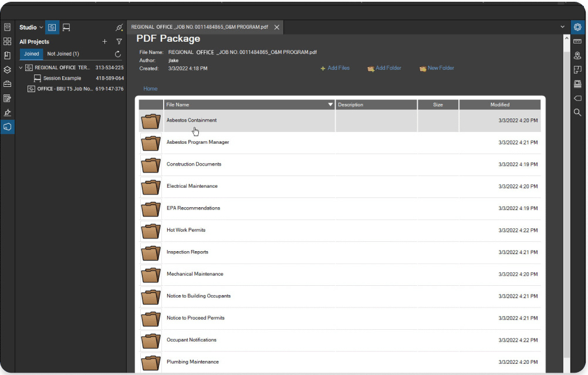Viewport: 588px width, 375px height.
Task: Open the Studio dropdown menu
Action: (31, 28)
